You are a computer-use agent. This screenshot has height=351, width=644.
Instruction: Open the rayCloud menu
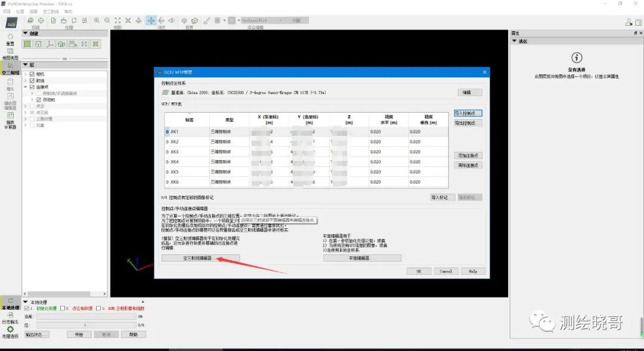click(51, 11)
